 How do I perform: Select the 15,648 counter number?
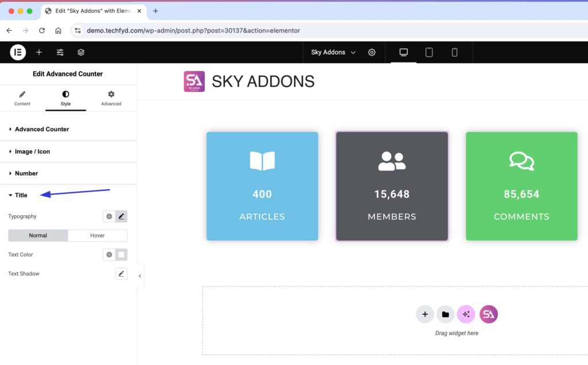tap(392, 194)
